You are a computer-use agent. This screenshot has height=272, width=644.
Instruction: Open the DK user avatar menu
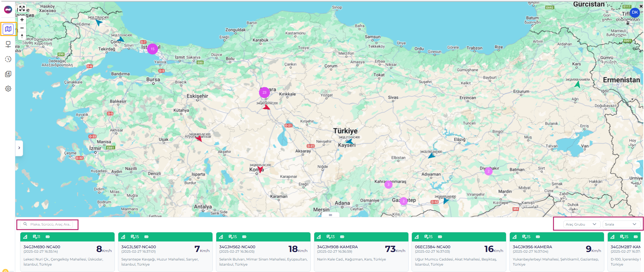pos(635,12)
